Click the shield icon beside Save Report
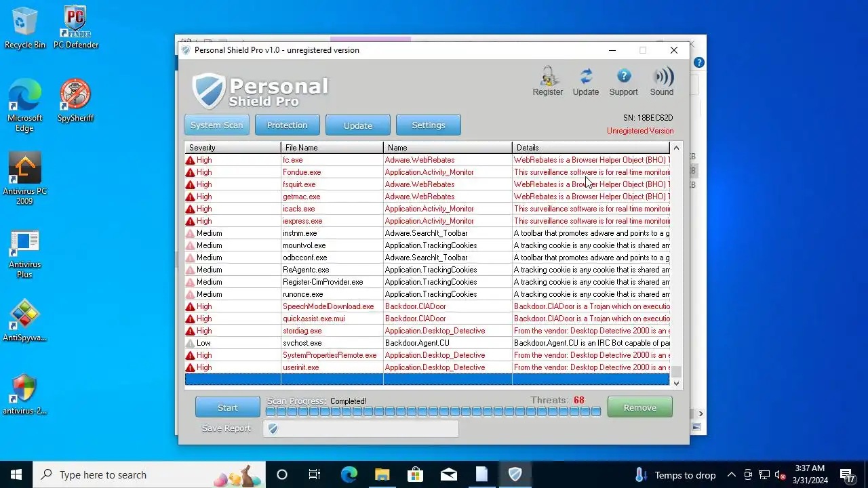 point(273,428)
